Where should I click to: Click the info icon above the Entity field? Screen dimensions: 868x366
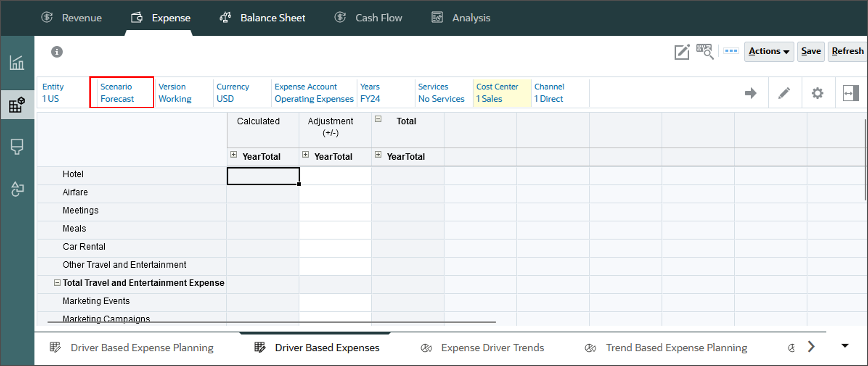tap(57, 52)
